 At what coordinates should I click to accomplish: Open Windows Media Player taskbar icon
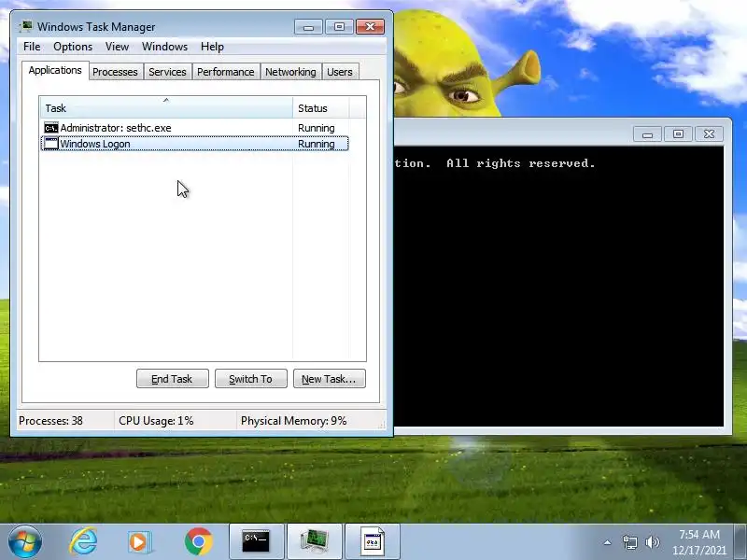pos(139,542)
